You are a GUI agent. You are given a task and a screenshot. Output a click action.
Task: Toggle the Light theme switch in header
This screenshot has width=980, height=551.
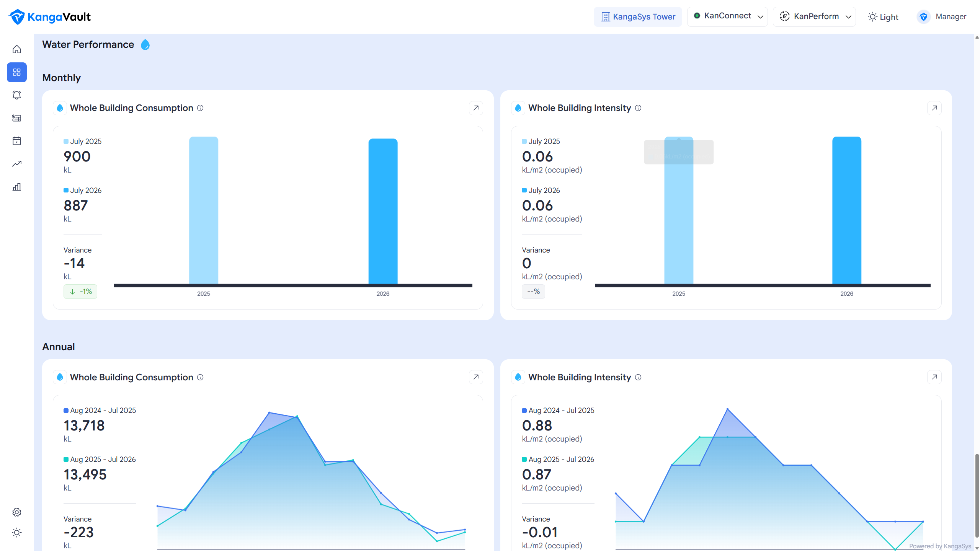883,17
